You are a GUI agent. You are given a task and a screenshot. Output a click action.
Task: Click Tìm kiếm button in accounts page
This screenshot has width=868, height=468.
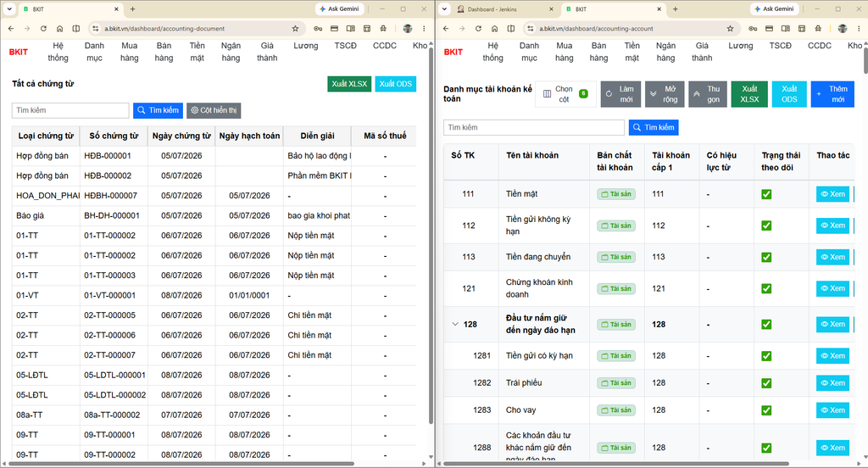pyautogui.click(x=654, y=127)
